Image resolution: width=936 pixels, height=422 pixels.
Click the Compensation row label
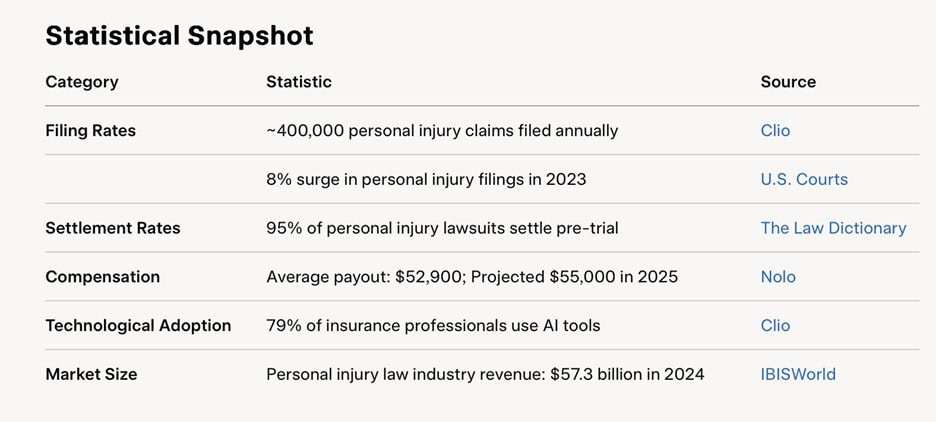click(102, 277)
